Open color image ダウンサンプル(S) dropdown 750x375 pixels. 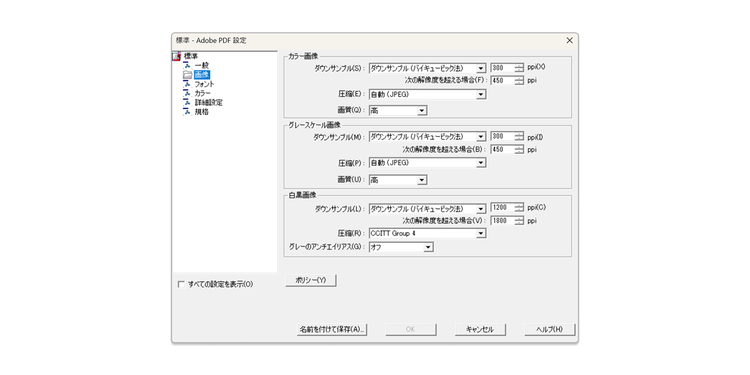pyautogui.click(x=427, y=68)
